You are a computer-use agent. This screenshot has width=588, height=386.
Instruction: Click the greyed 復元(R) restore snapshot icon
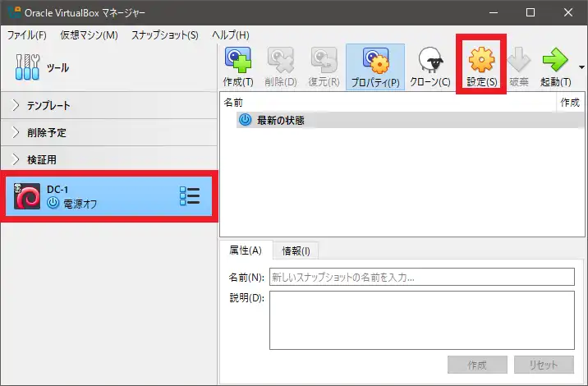click(324, 60)
